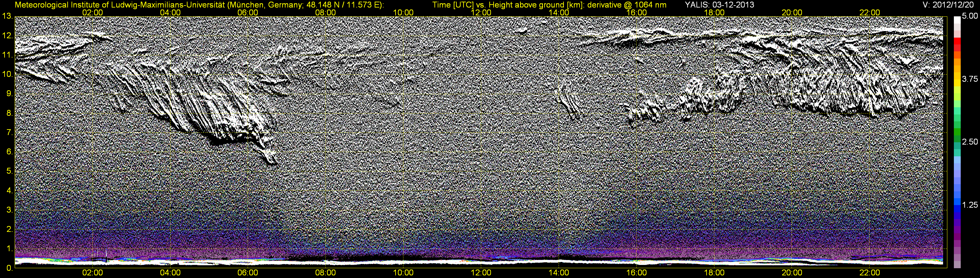Click the colorbar value 2.50
This screenshot has height=278, width=980.
point(970,142)
